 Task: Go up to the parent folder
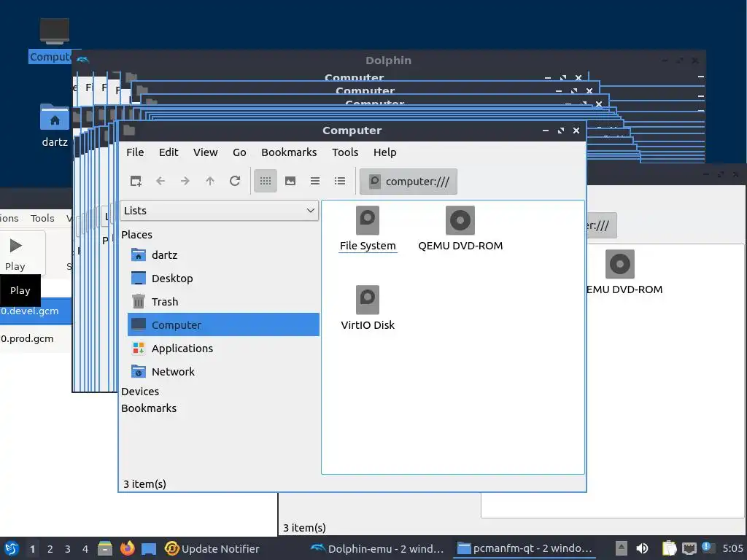(210, 181)
